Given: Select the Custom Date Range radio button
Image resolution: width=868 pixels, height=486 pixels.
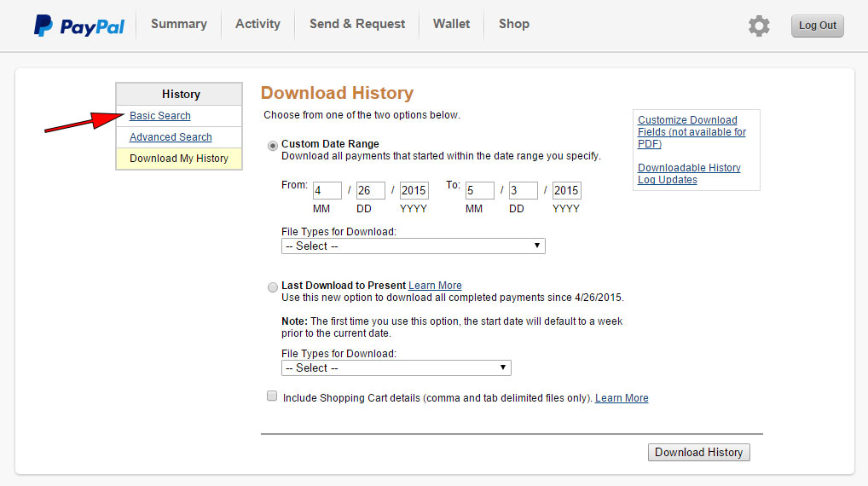Looking at the screenshot, I should pyautogui.click(x=272, y=146).
